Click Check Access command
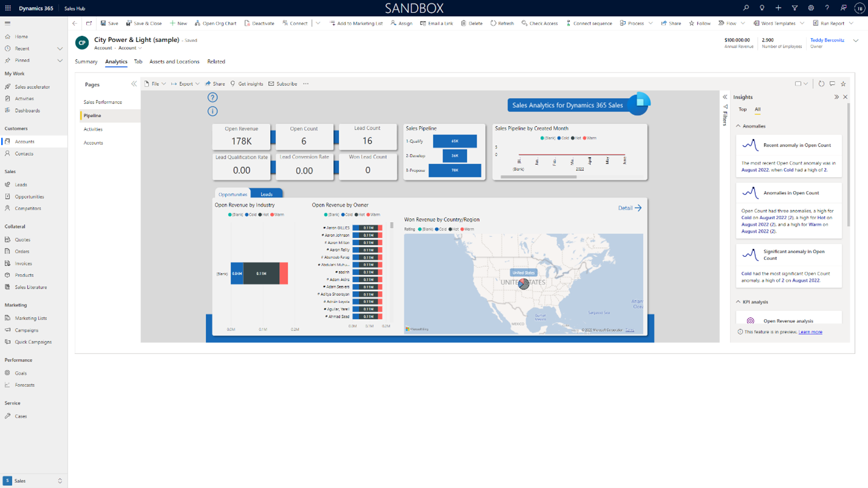868x488 pixels. point(540,23)
